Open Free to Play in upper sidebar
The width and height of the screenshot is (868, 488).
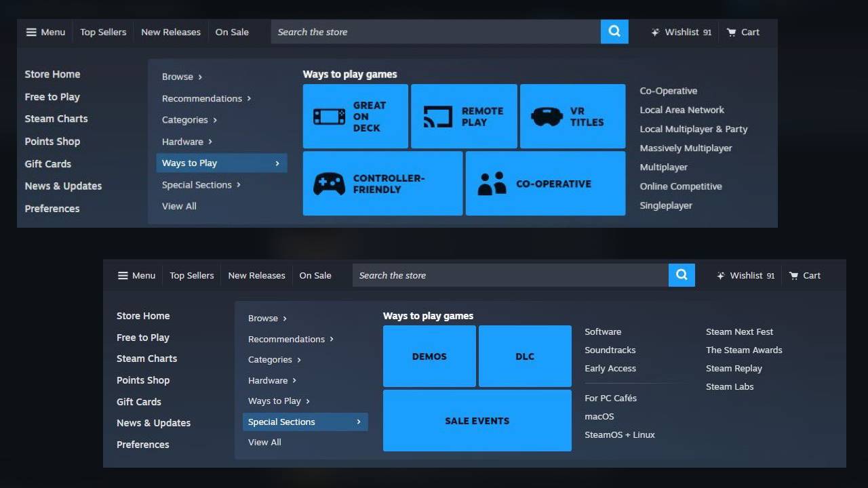[x=52, y=97]
